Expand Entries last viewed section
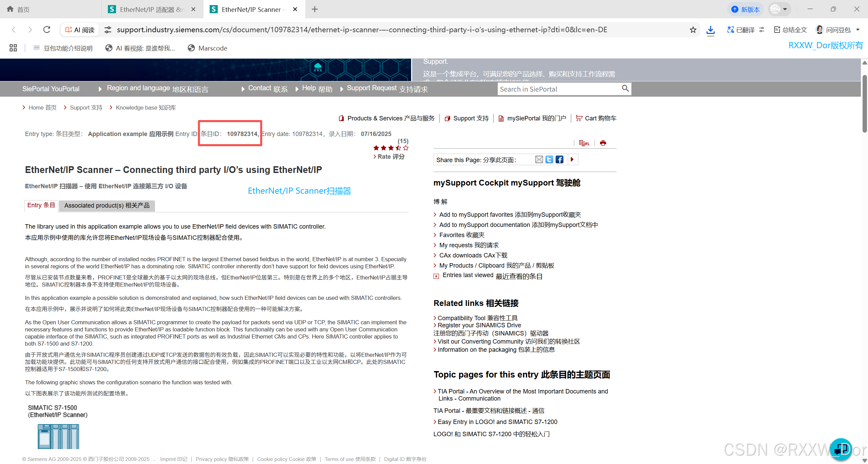 tap(436, 276)
